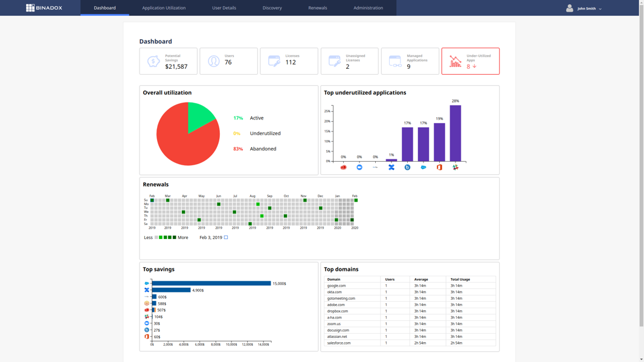Click Salesforce icon in Top savings chart
Viewport: 644px width, 362px height.
click(147, 283)
